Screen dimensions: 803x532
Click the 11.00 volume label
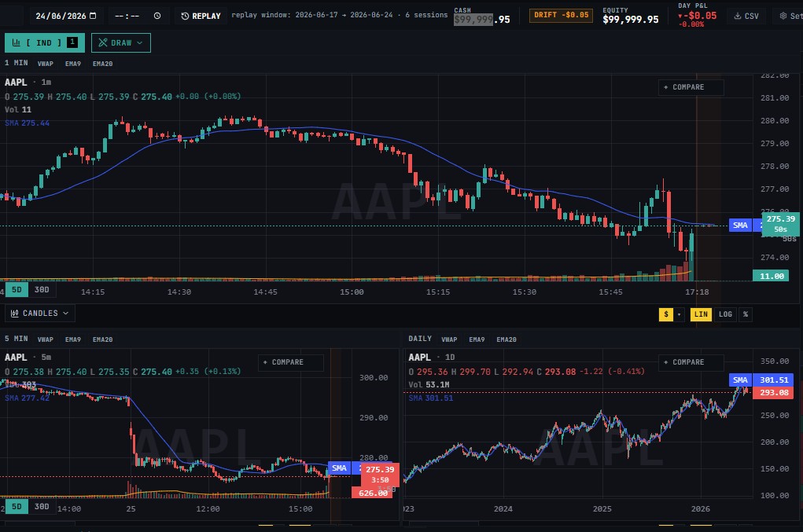[771, 277]
